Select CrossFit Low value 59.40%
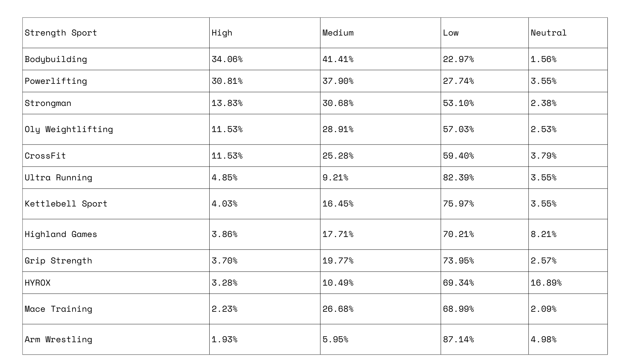 tap(458, 156)
